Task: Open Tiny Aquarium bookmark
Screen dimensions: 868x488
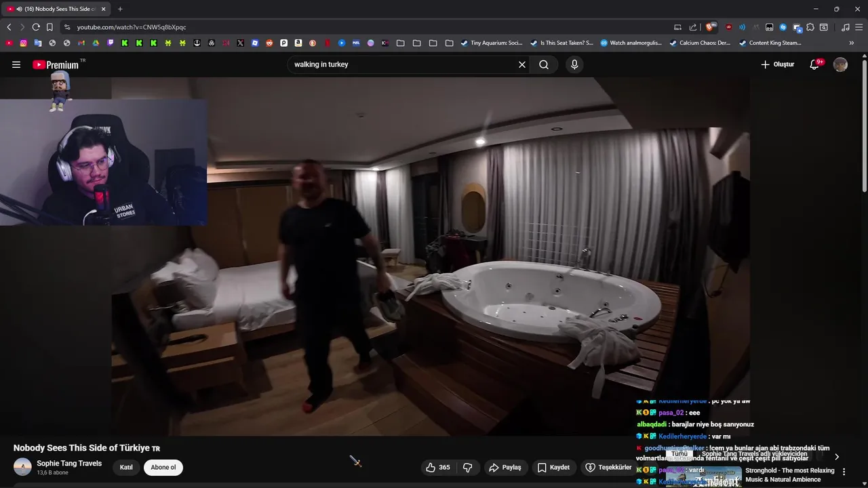Action: pos(492,43)
